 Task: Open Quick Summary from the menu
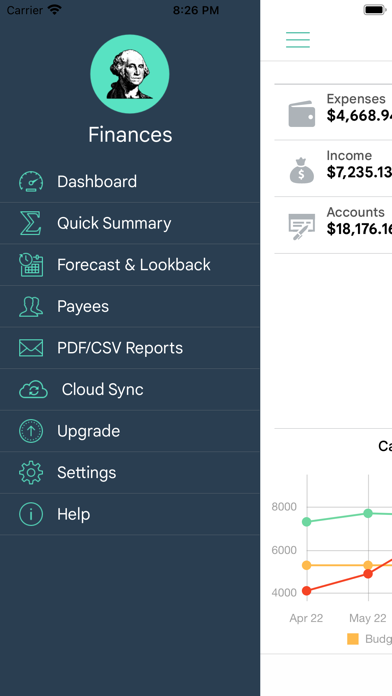click(x=130, y=223)
